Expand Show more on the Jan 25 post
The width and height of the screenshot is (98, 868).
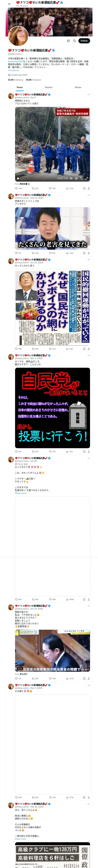click(x=20, y=493)
